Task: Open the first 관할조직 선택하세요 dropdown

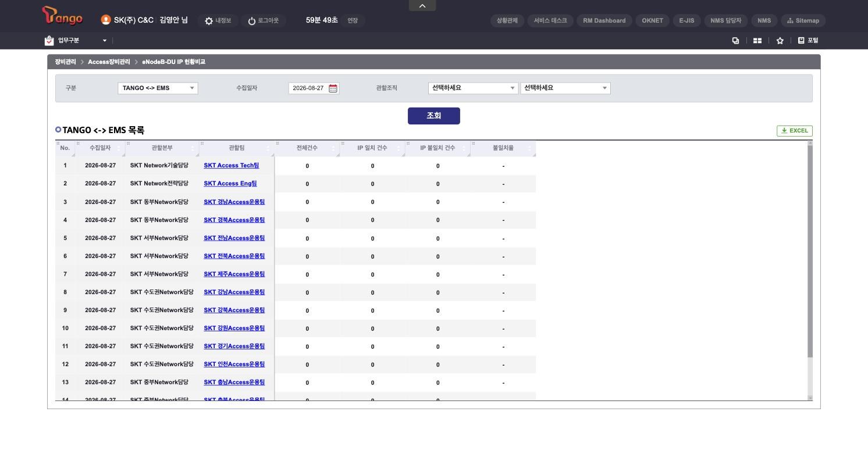Action: [473, 88]
